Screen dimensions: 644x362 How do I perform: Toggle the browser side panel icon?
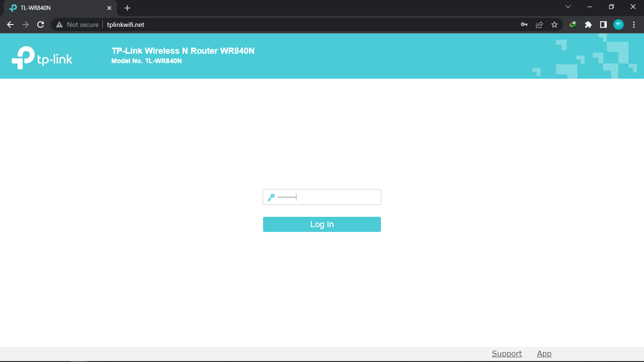click(x=603, y=25)
